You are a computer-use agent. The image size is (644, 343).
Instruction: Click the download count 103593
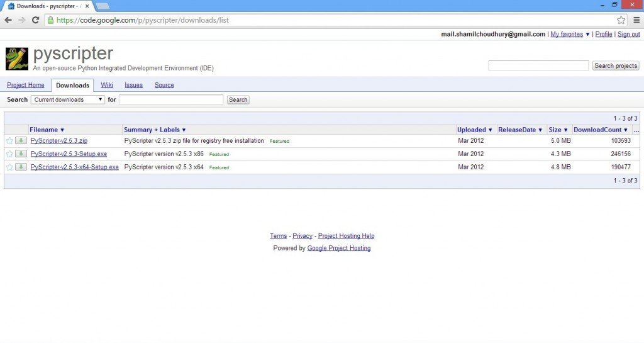pyautogui.click(x=621, y=141)
